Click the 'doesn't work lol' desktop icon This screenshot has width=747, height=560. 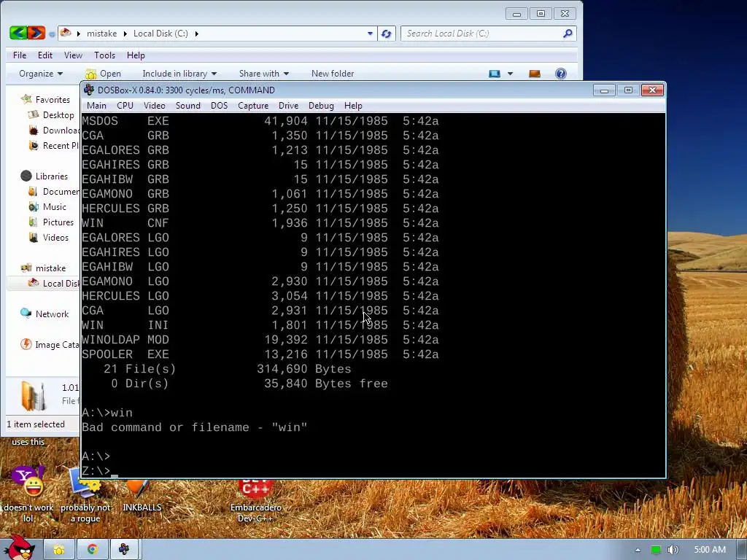[28, 495]
